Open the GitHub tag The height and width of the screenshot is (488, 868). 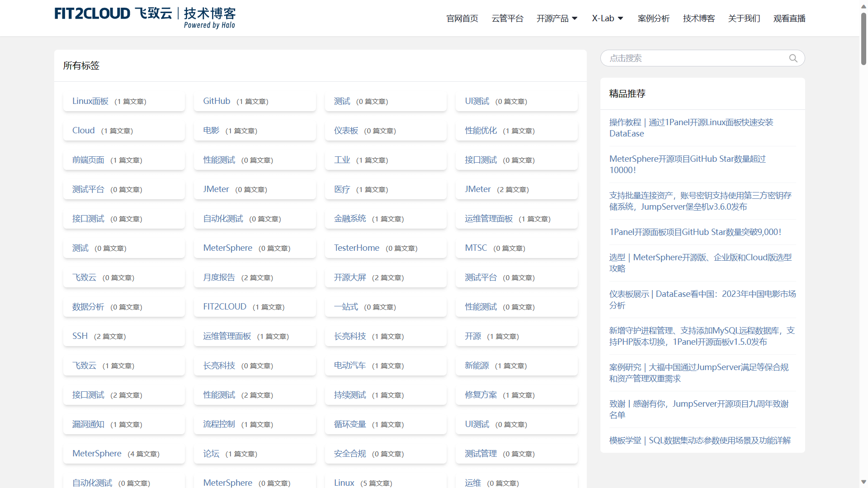coord(217,101)
